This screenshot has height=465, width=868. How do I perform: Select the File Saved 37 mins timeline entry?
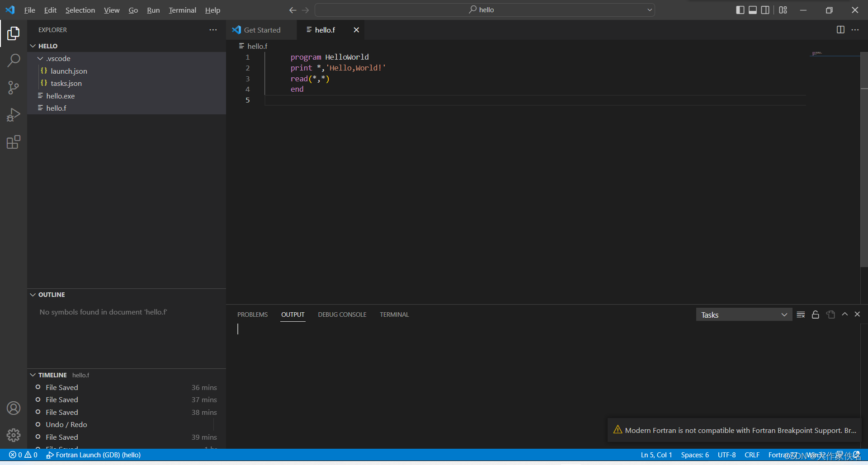point(127,399)
